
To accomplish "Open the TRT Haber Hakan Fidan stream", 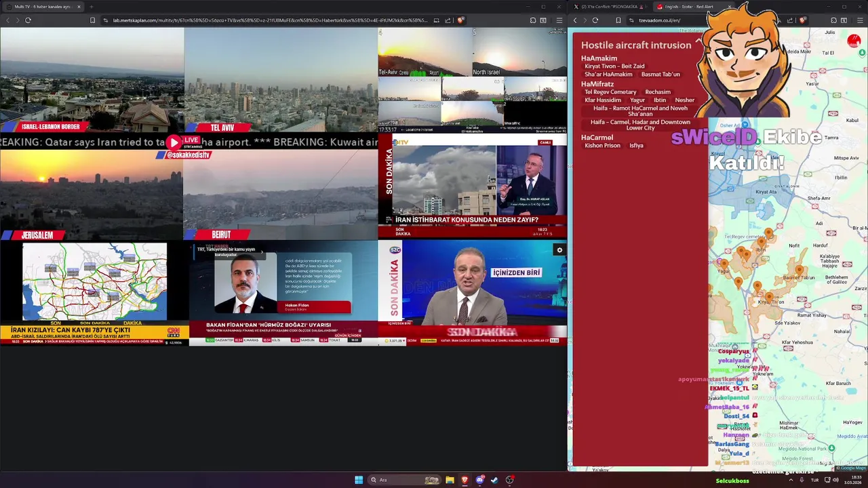I will coord(283,293).
